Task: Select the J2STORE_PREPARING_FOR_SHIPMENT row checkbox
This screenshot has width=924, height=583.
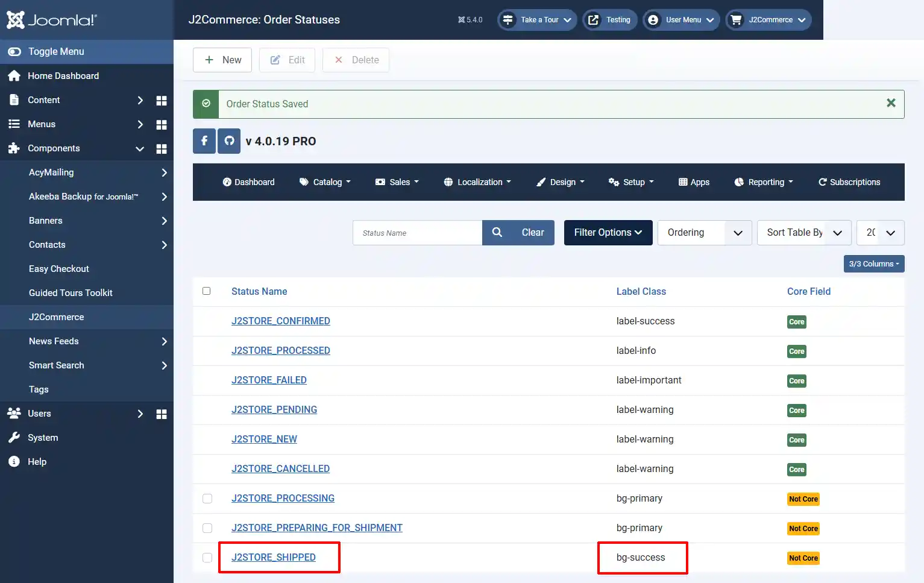Action: click(207, 528)
